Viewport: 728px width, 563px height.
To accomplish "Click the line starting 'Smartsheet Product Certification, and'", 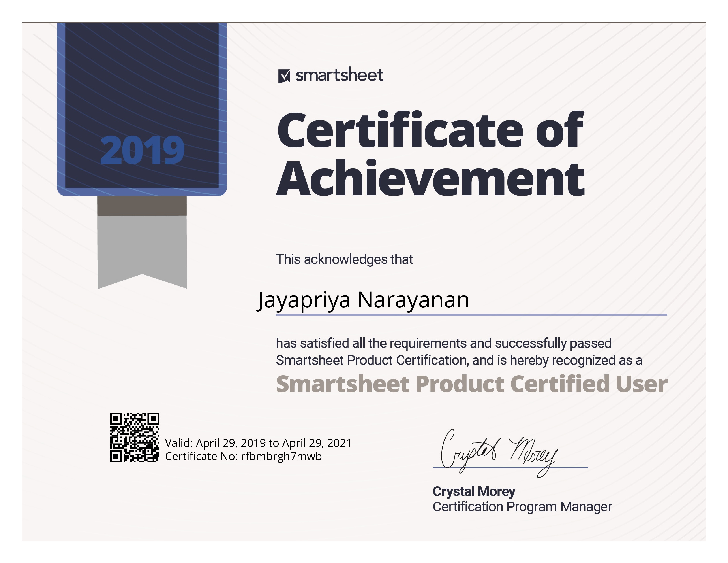I will pos(459,361).
